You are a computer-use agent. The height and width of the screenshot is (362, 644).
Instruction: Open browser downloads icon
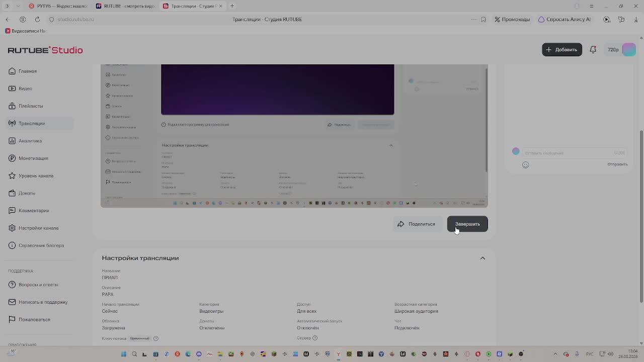click(636, 20)
